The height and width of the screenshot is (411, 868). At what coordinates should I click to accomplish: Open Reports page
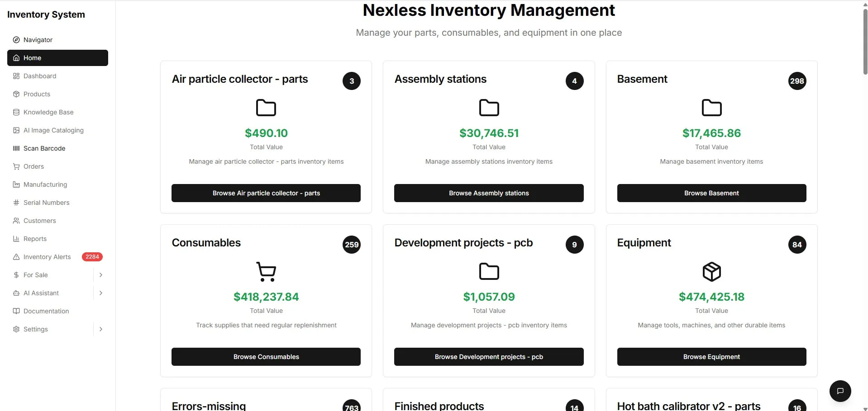(57, 239)
